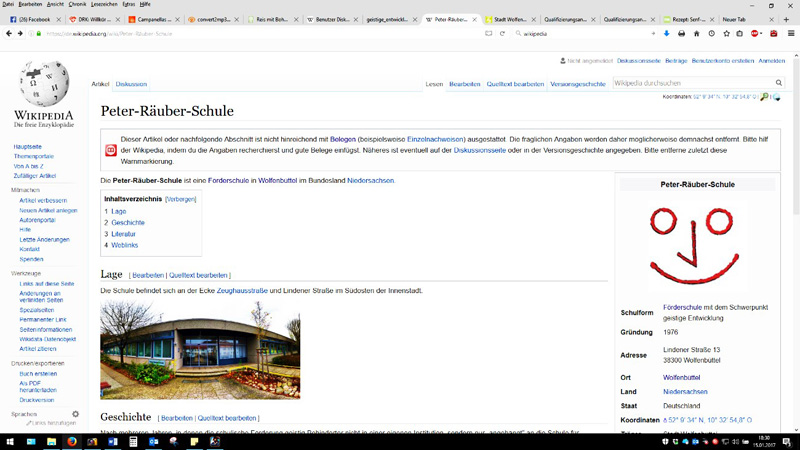
Task: Click the Windows Start button
Action: (9, 441)
